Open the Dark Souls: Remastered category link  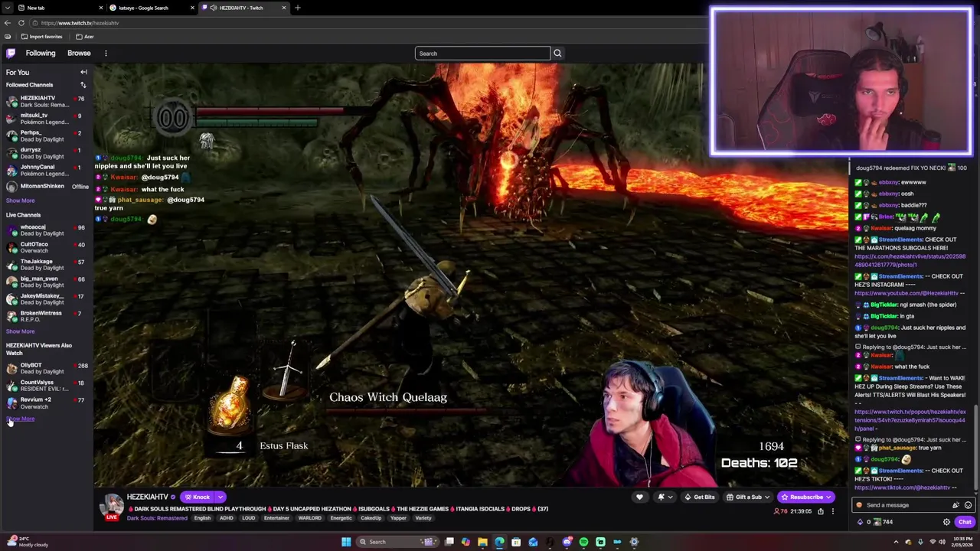click(x=157, y=518)
